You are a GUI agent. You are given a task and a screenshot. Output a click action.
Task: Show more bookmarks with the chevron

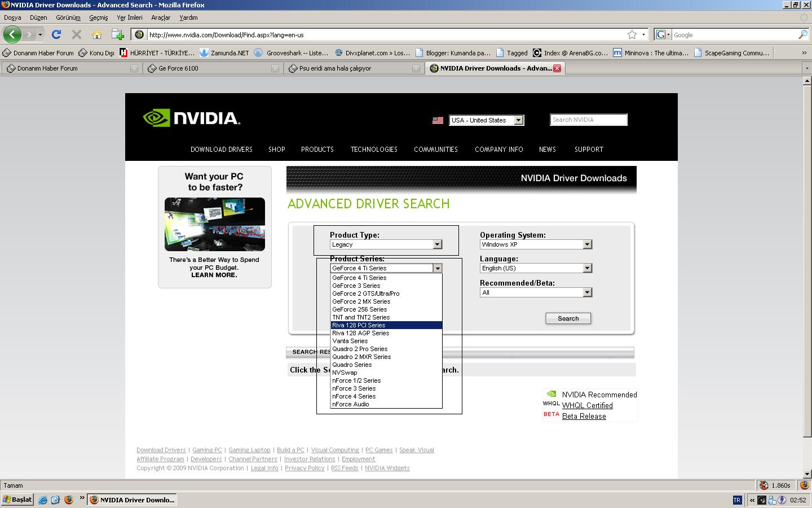804,52
